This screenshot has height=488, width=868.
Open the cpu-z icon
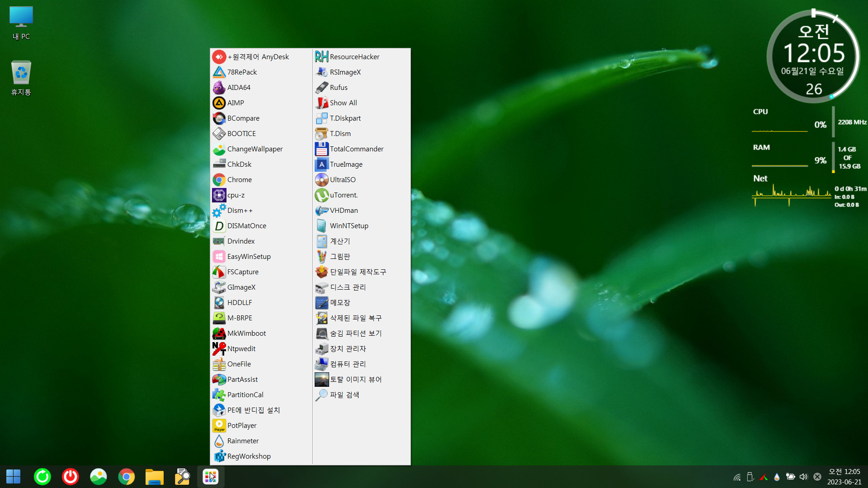coord(219,195)
